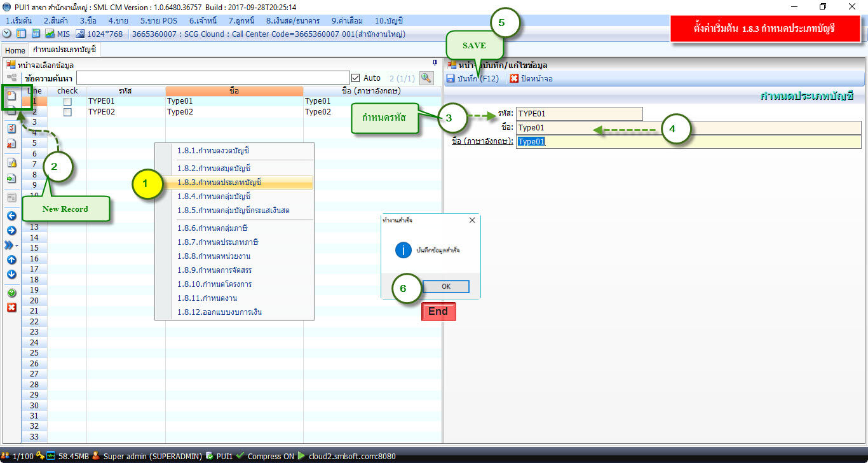Click the New Record page icon
868x463 pixels.
click(x=11, y=97)
